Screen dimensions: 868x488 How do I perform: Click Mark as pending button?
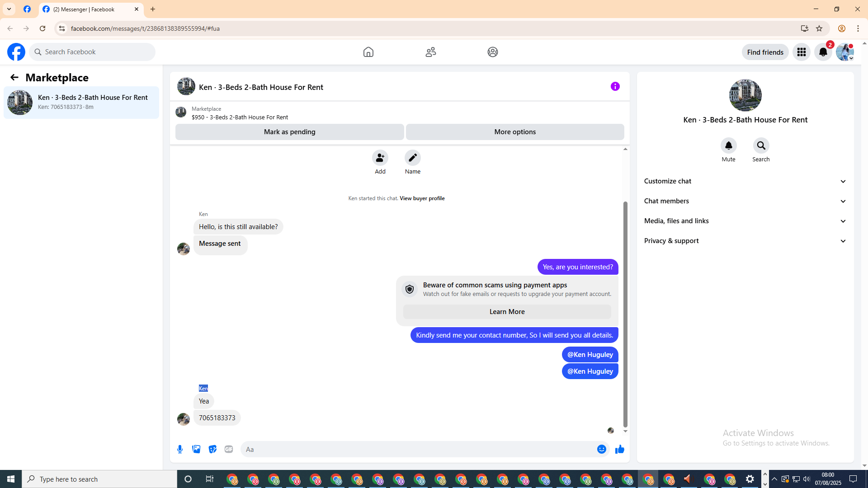(290, 132)
